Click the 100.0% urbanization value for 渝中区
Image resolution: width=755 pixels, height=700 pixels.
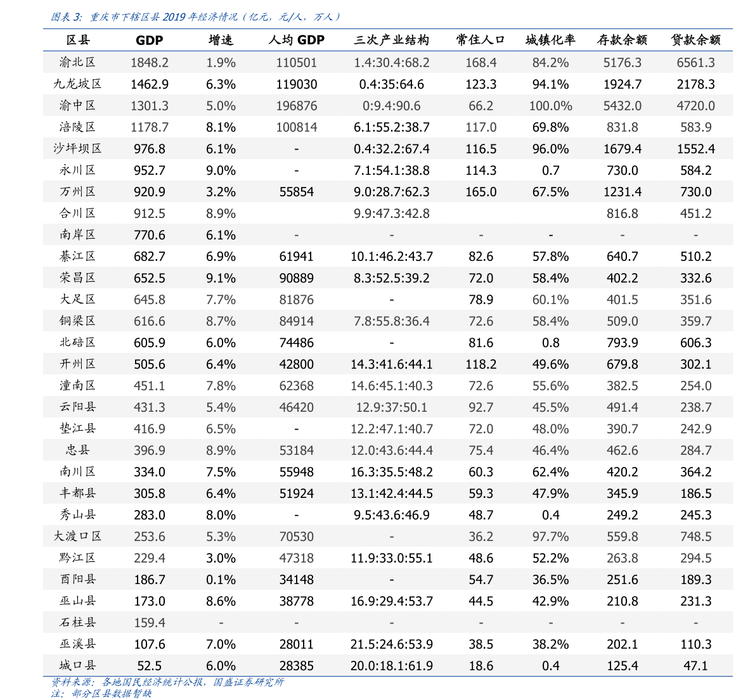[551, 105]
